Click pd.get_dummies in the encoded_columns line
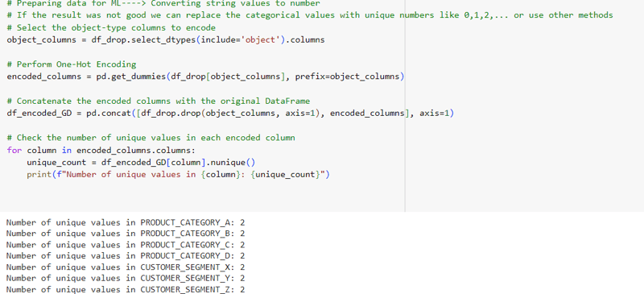This screenshot has width=644, height=294. pyautogui.click(x=131, y=77)
